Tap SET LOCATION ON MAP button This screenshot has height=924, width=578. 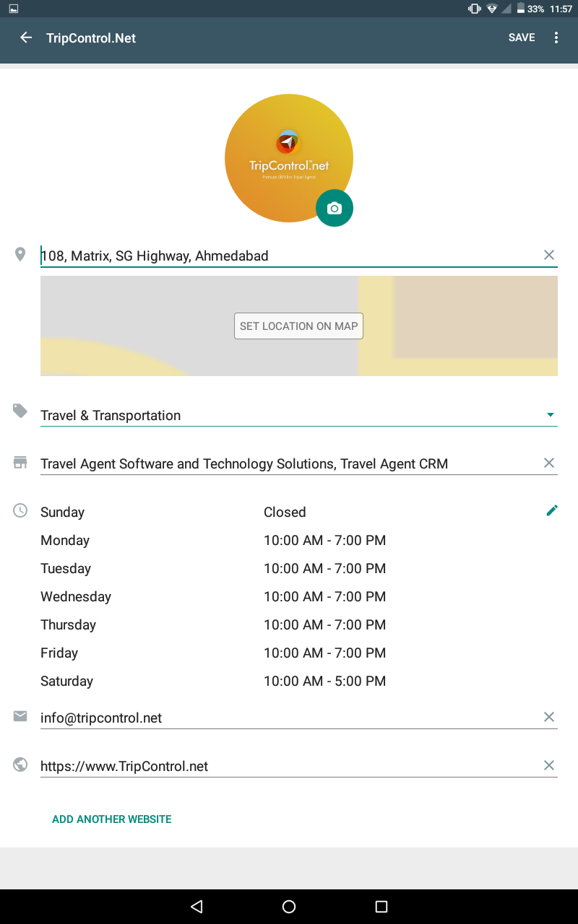click(298, 326)
